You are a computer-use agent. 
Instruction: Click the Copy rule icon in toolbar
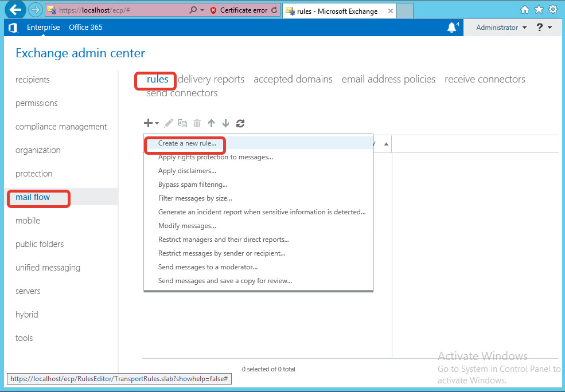tap(182, 123)
